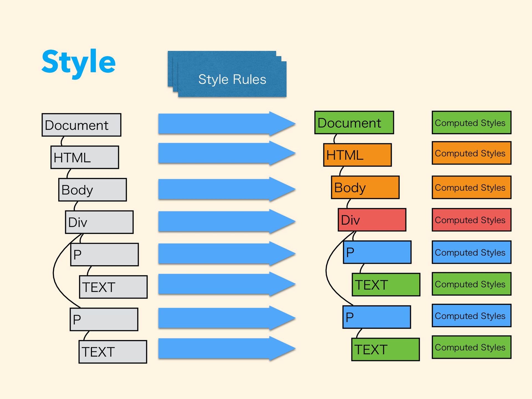Click arrow pointing to orange HTML node
Image resolution: width=532 pixels, height=399 pixels.
coord(227,153)
